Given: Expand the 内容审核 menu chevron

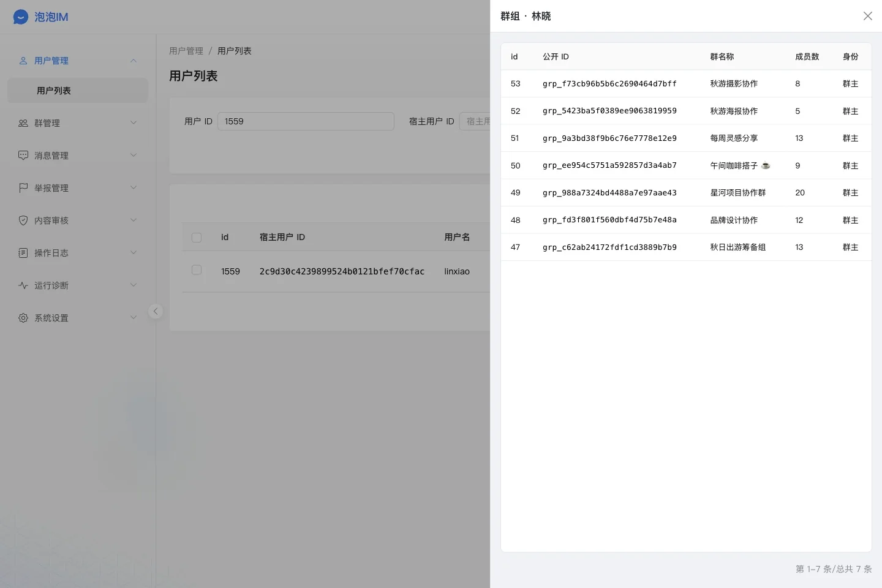Looking at the screenshot, I should tap(134, 221).
